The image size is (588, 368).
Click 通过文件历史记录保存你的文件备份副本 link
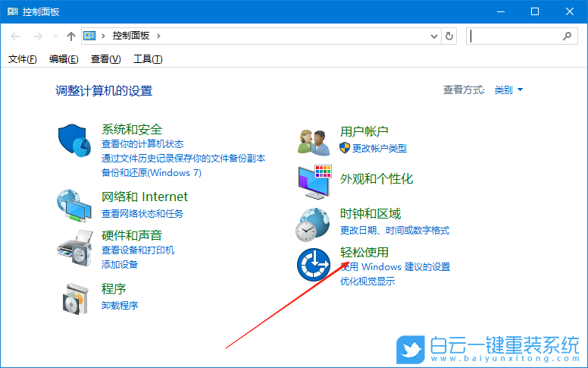click(x=183, y=158)
